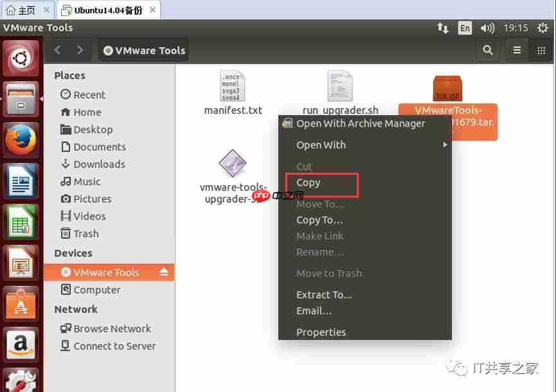Launch LibreOffice Impress from the launcher
The image size is (556, 392).
point(21,263)
